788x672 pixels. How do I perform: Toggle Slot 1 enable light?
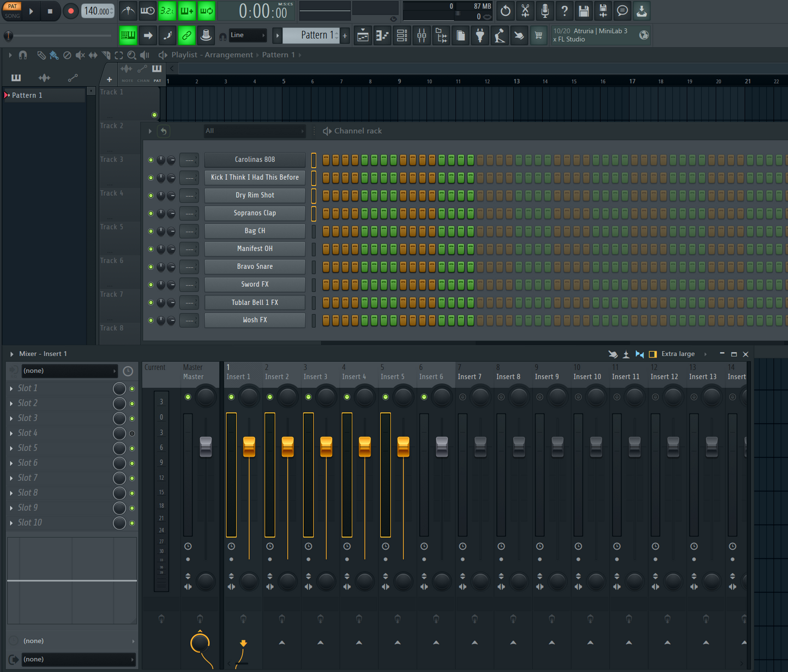click(x=132, y=389)
